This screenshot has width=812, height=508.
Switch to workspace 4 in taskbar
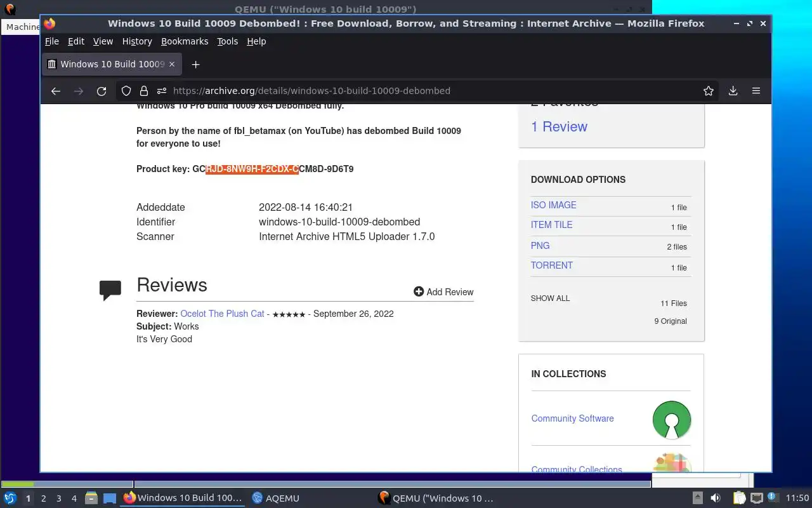74,498
